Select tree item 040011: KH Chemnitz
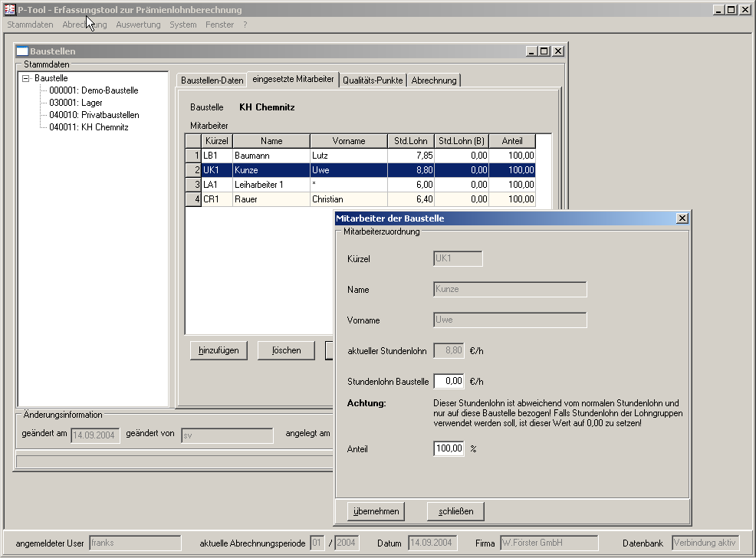 click(89, 127)
